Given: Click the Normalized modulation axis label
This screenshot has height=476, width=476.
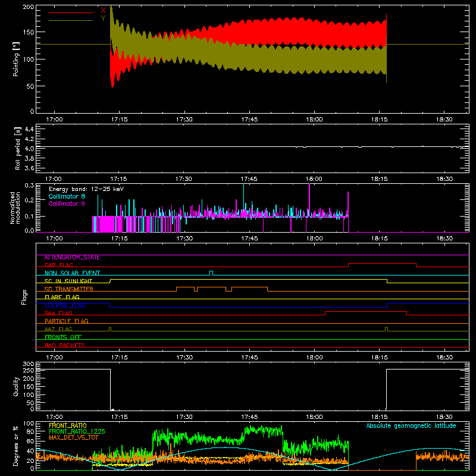Looking at the screenshot, I should (x=15, y=208).
